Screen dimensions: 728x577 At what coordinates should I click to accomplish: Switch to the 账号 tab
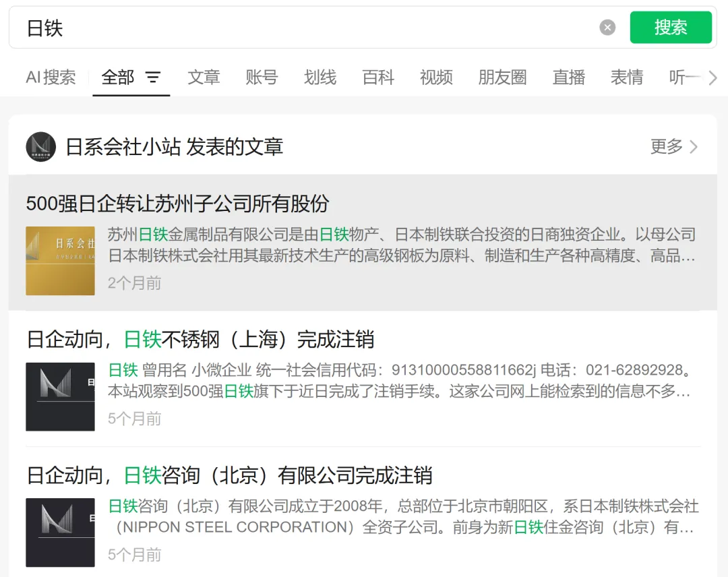(262, 77)
